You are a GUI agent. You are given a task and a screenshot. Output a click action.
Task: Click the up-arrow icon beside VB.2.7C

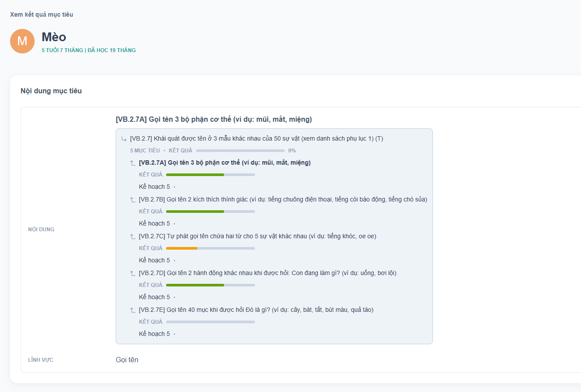coord(133,237)
